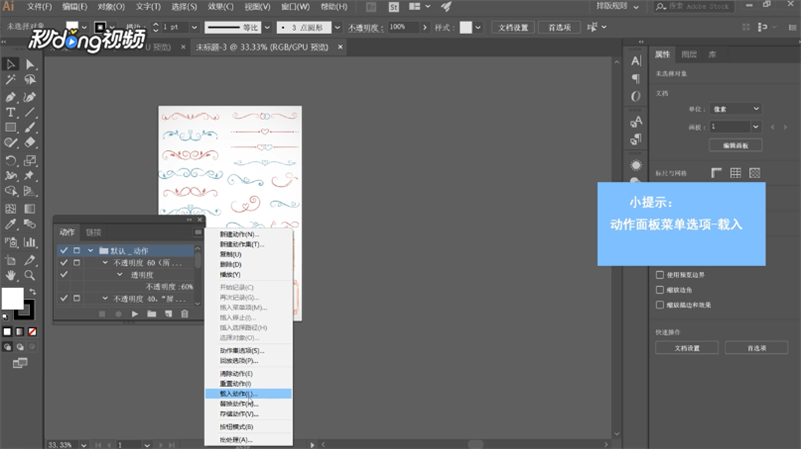Select the Magic Wand tool
This screenshot has width=801, height=449.
[x=11, y=80]
